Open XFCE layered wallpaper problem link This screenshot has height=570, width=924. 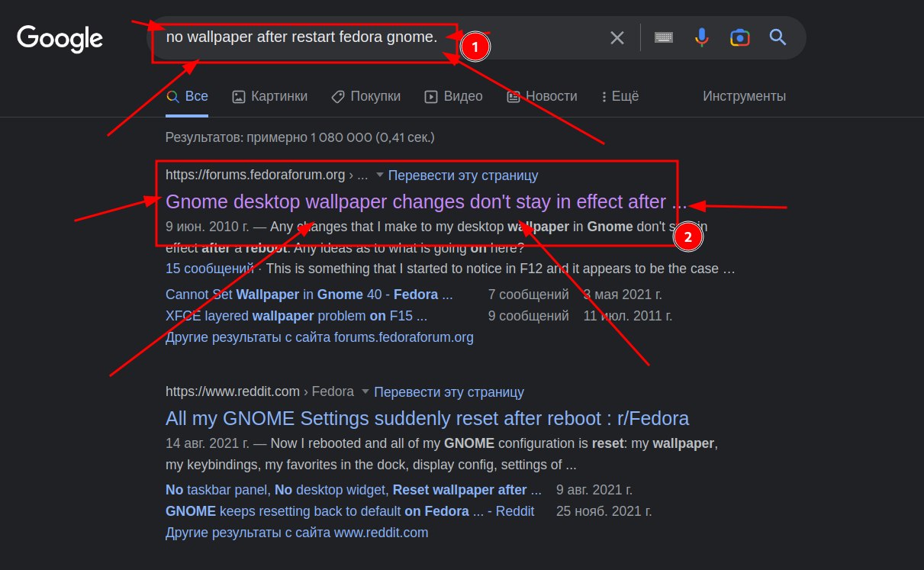296,315
